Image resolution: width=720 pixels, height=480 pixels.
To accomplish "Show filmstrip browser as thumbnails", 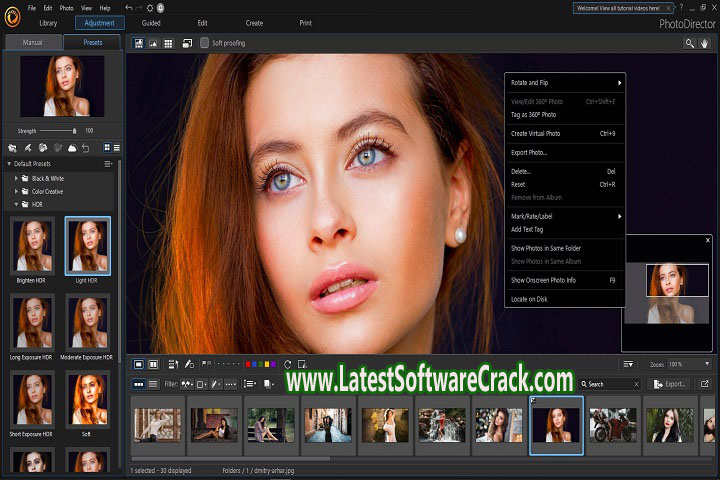I will click(139, 384).
